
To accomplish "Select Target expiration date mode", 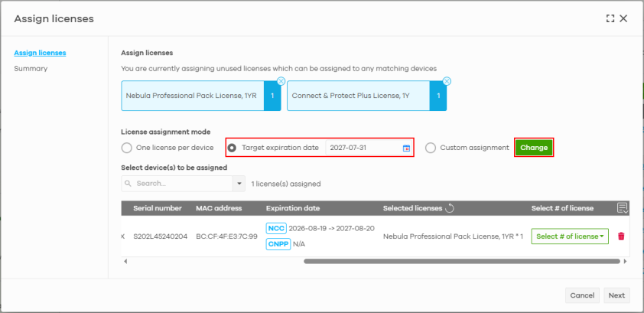I will [x=232, y=148].
